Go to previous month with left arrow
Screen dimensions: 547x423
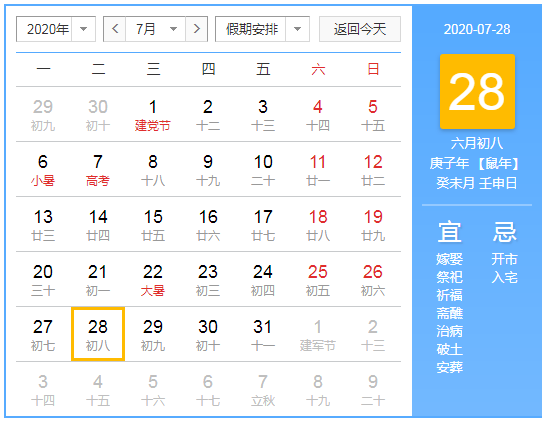point(115,29)
